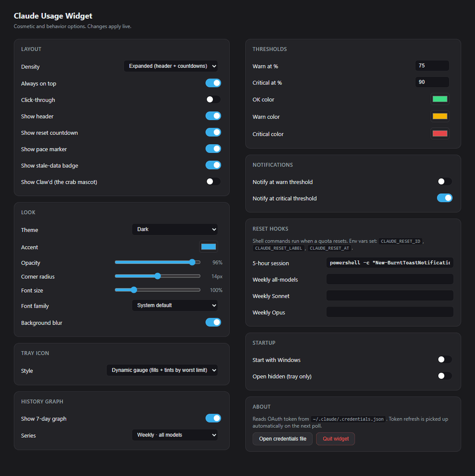The image size is (475, 476).
Task: Toggle Show pace marker switch
Action: 213,148
